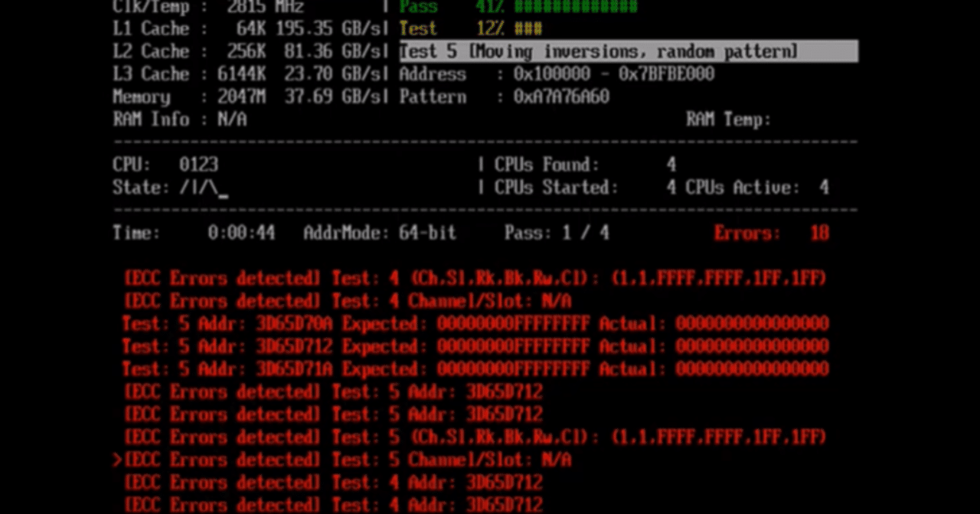
Task: Click the 'CPUs Found: 4' entry
Action: 585,165
